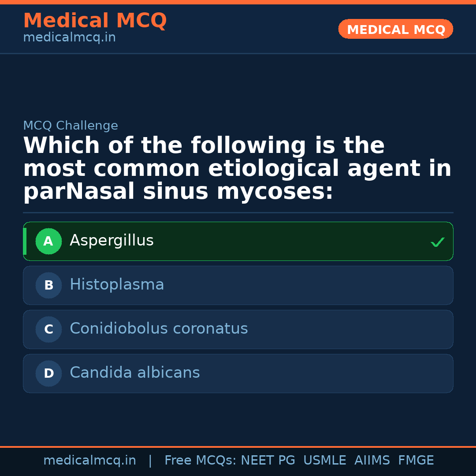Select the Aspergillus answer text
The width and height of the screenshot is (476, 476).
pos(112,241)
